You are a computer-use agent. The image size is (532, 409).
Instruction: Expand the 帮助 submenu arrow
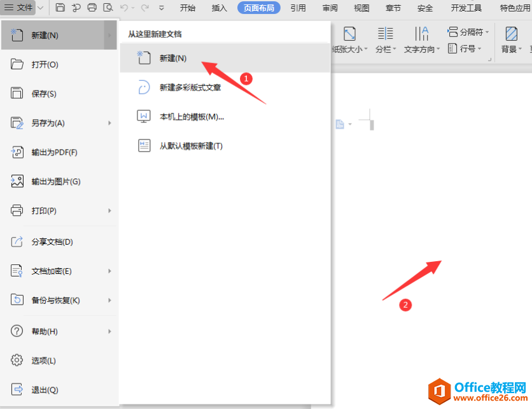pyautogui.click(x=109, y=331)
